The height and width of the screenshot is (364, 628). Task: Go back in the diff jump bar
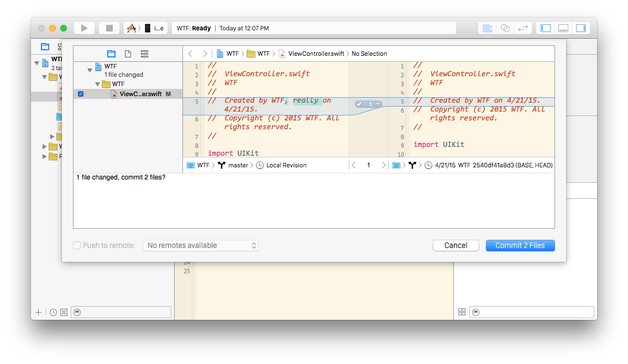tap(190, 54)
